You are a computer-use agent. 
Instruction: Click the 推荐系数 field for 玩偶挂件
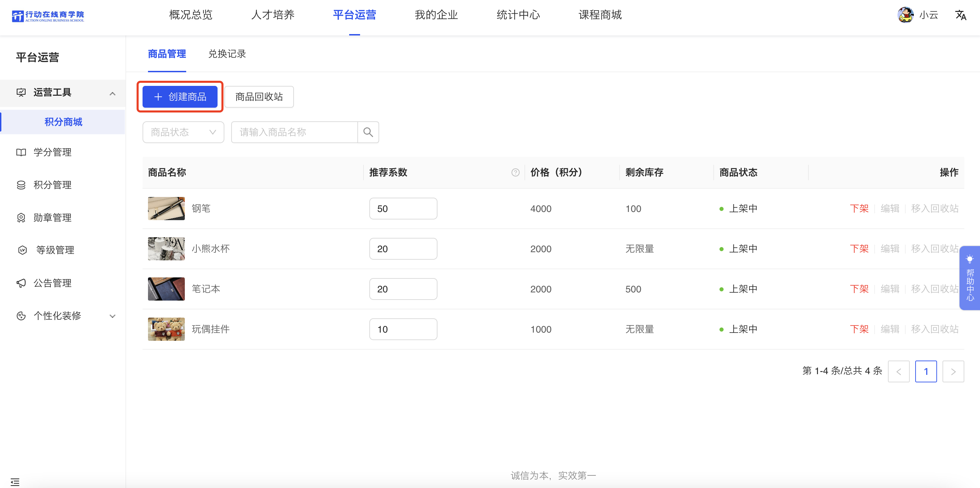[403, 329]
